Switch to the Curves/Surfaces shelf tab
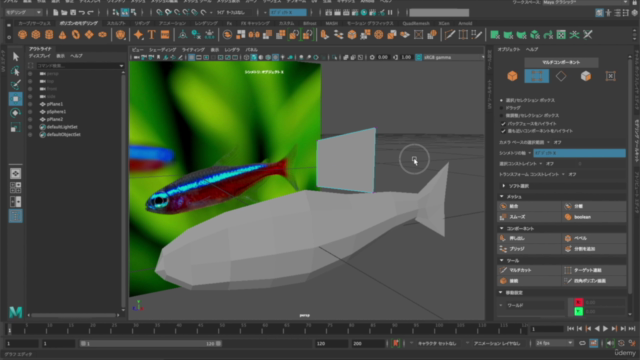This screenshot has height=360, width=640. pos(34,23)
